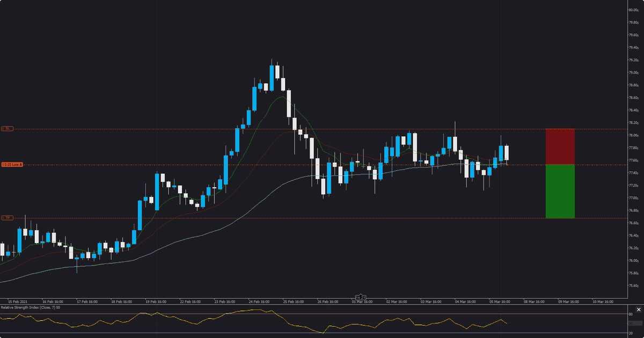
Task: Click the close icon on the RSI indicator panel
Action: 639,310
